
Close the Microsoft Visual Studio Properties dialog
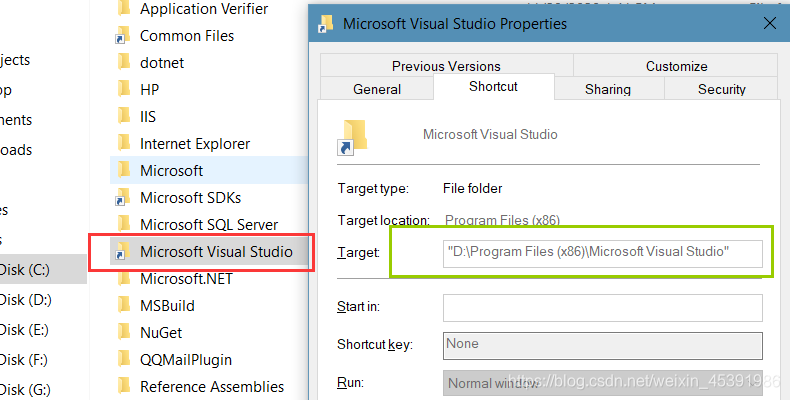coord(769,23)
